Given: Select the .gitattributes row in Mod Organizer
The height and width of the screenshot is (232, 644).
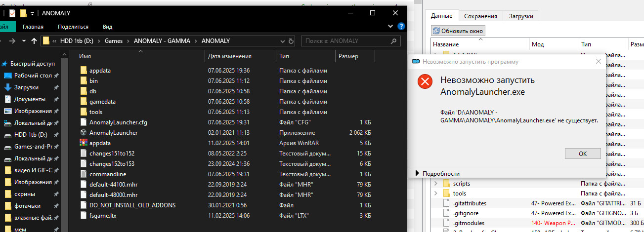Looking at the screenshot, I should [538, 203].
